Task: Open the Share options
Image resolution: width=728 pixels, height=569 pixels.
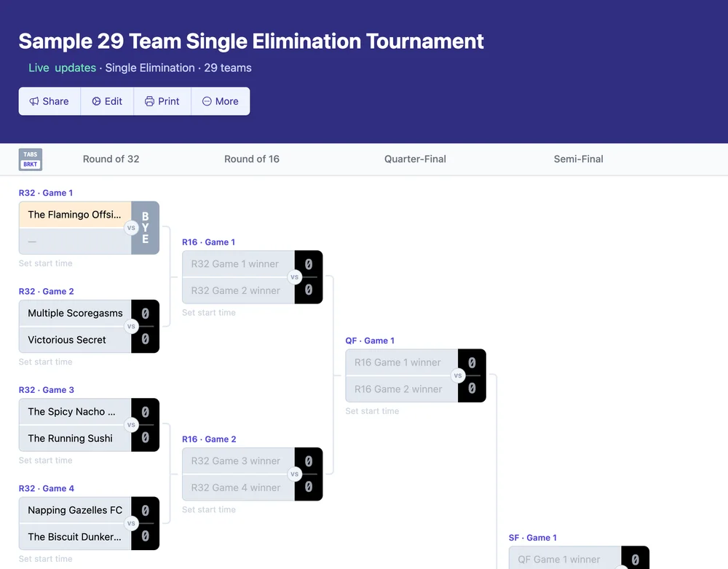Action: (x=49, y=101)
